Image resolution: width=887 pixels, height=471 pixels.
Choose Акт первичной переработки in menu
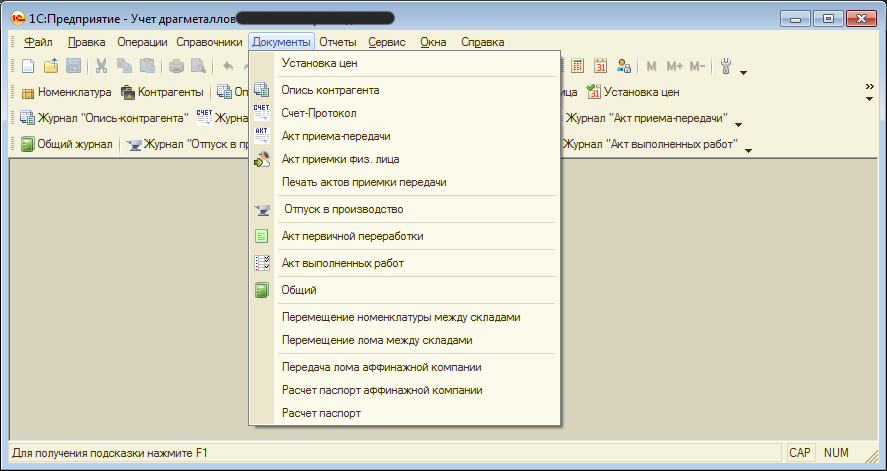[x=352, y=236]
